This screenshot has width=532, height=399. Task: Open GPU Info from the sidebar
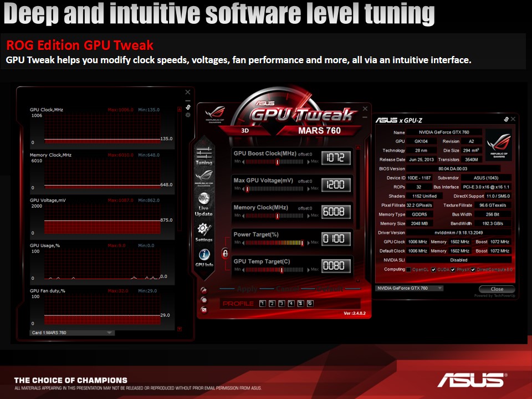click(x=204, y=258)
